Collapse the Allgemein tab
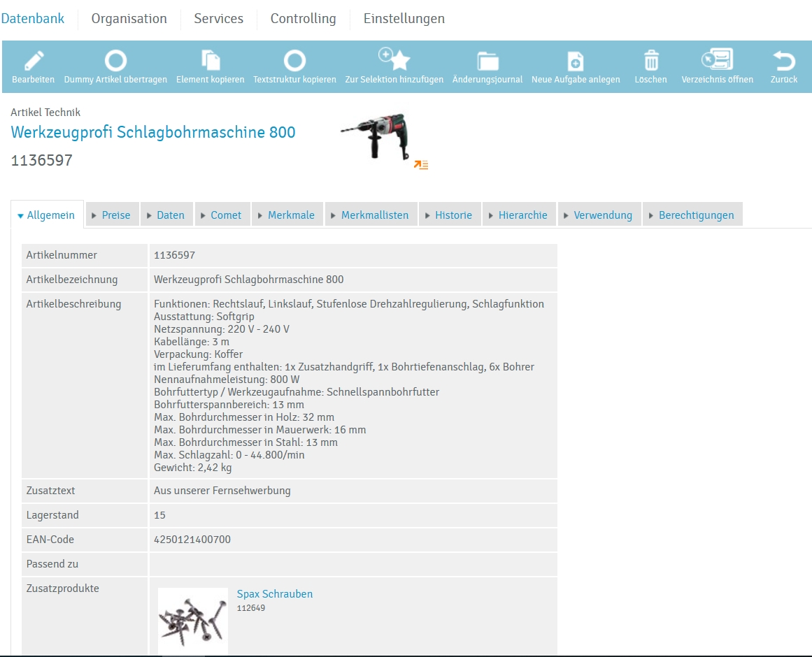The height and width of the screenshot is (657, 812). coord(47,215)
